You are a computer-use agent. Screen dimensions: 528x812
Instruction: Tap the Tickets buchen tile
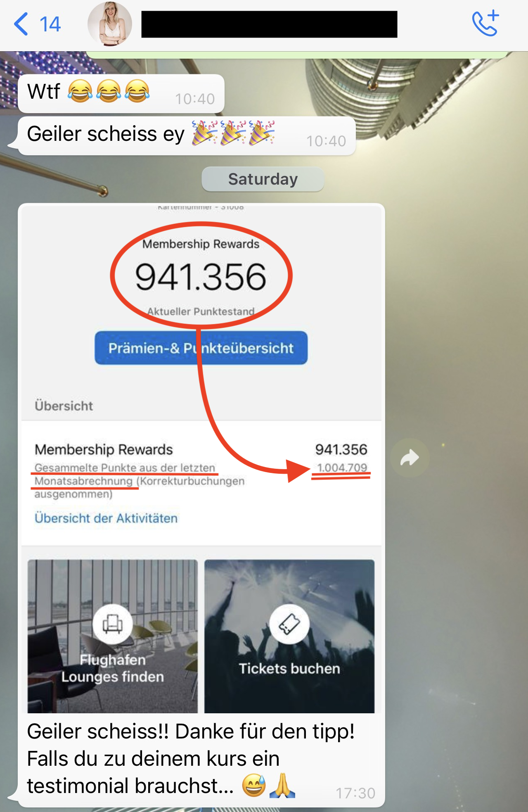click(289, 636)
